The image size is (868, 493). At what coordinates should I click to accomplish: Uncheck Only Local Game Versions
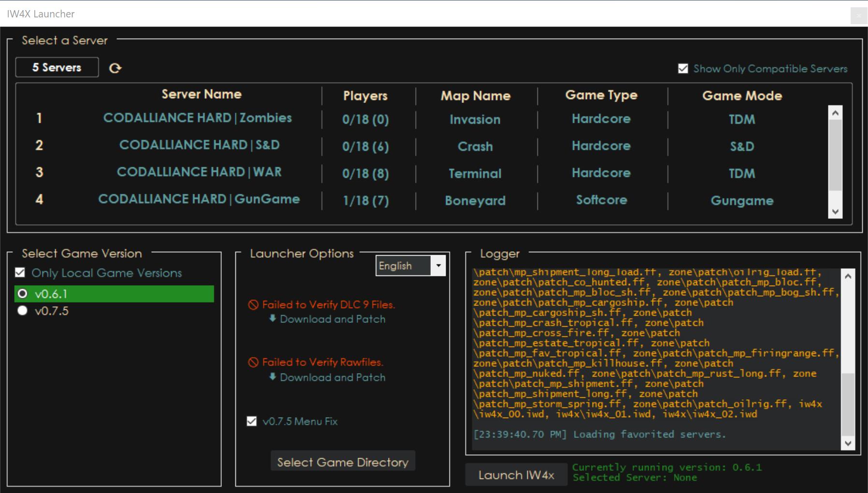tap(20, 273)
